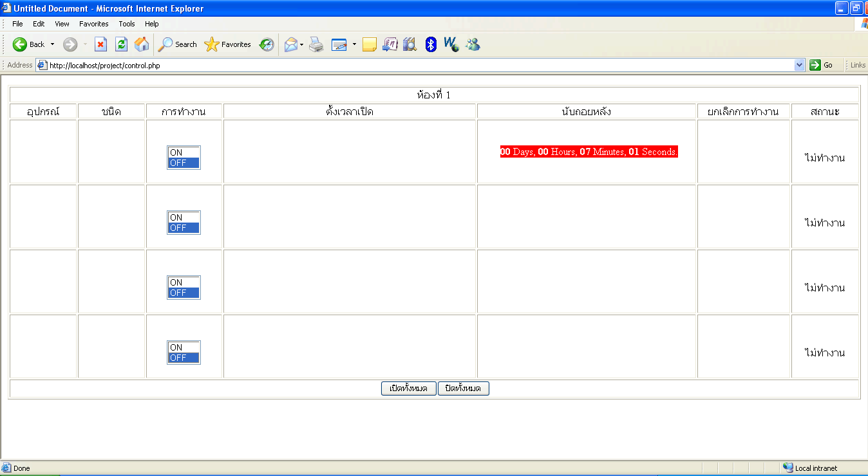Print the page with the printer icon

[x=316, y=44]
